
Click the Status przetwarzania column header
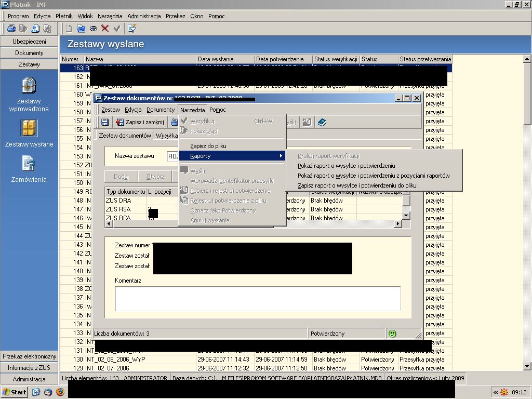pyautogui.click(x=425, y=59)
